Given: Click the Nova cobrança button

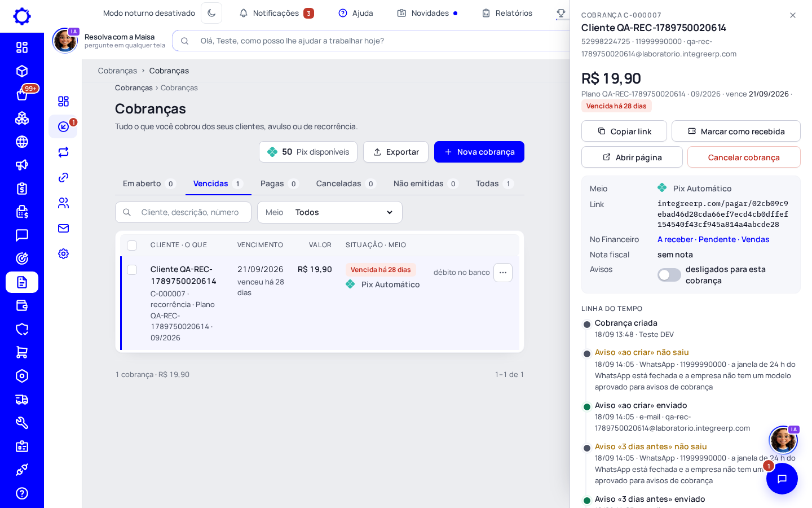Looking at the screenshot, I should [479, 152].
